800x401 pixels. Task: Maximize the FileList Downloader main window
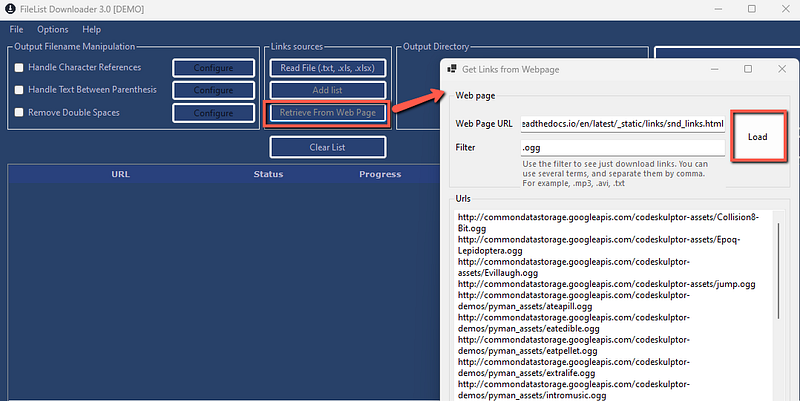coord(752,9)
